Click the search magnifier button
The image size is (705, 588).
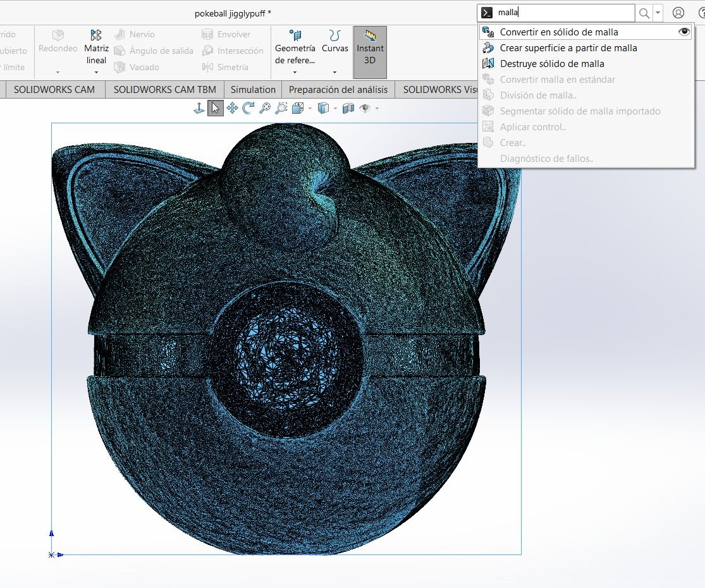click(x=644, y=13)
